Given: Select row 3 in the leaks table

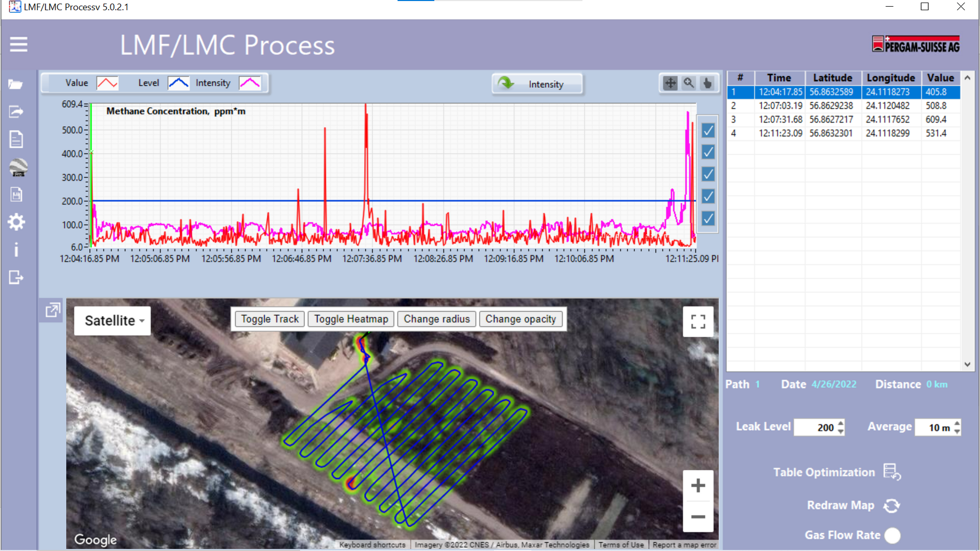Looking at the screenshot, I should (818, 119).
